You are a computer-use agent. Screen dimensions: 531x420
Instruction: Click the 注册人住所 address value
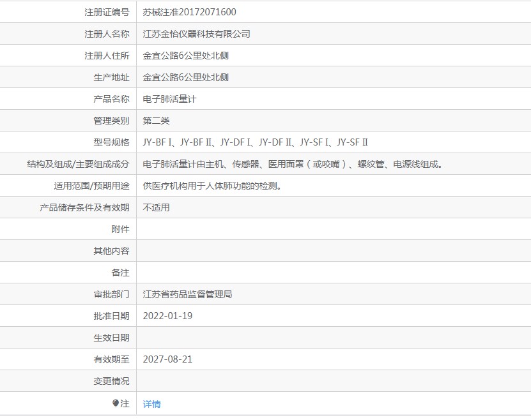(185, 56)
